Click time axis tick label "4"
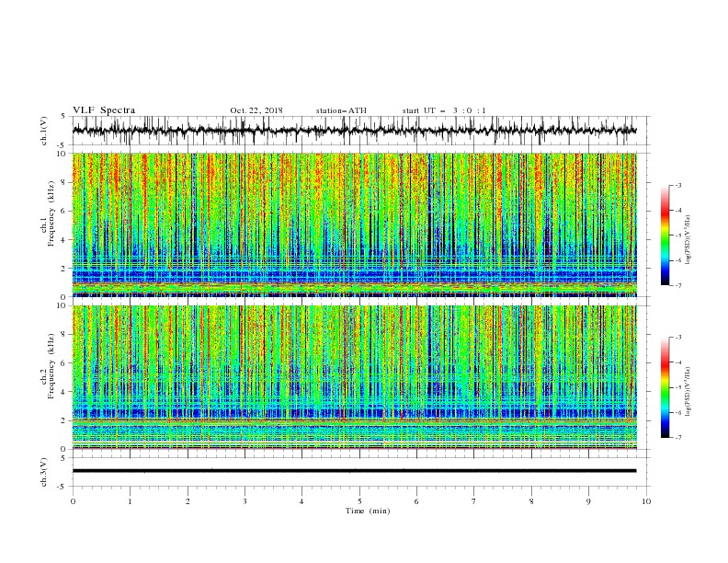 coord(301,501)
